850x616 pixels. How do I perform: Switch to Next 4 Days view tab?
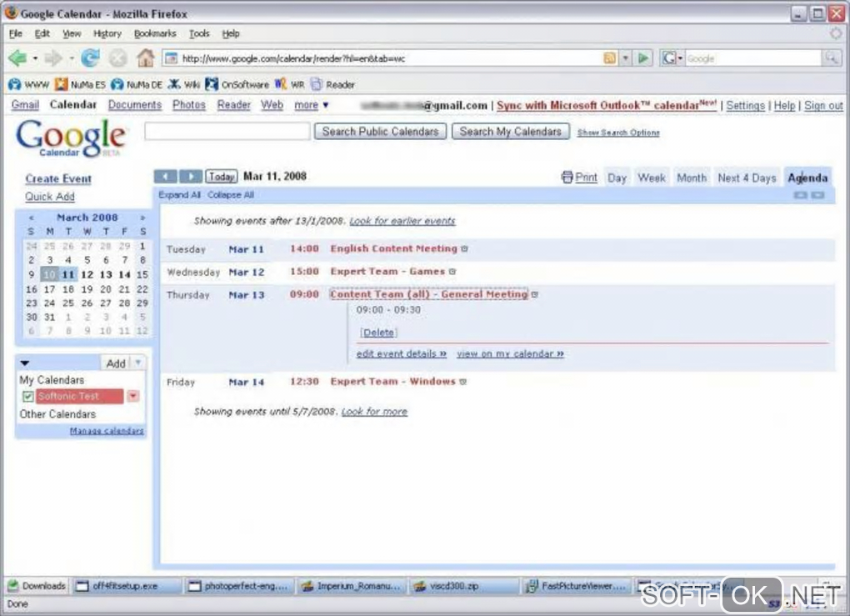(747, 178)
